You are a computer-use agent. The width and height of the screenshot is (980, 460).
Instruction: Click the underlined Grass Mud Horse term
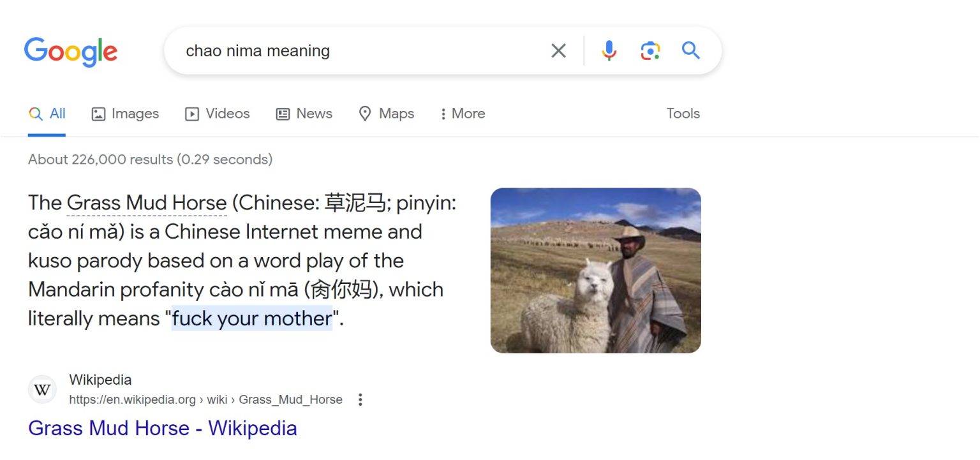coord(147,203)
